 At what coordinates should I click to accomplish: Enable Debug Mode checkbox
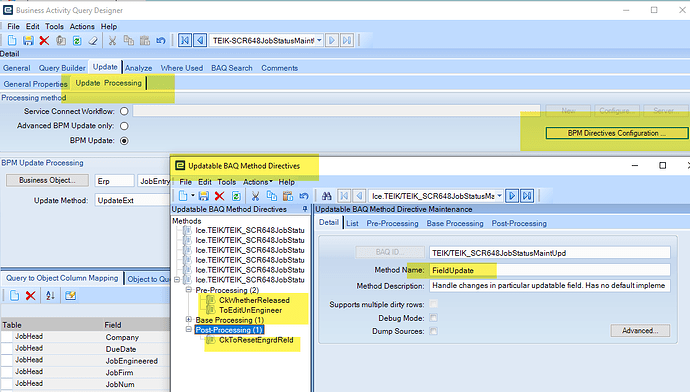click(x=433, y=318)
